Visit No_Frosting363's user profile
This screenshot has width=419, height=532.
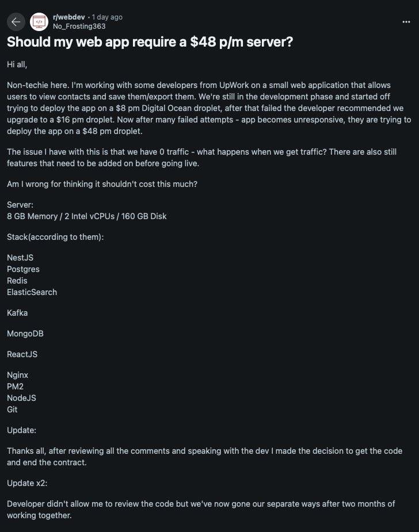(79, 26)
